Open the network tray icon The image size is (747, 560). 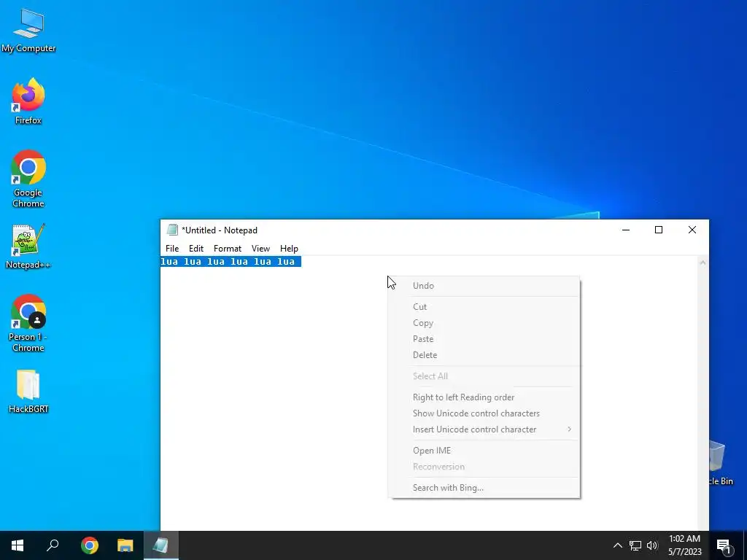(635, 545)
